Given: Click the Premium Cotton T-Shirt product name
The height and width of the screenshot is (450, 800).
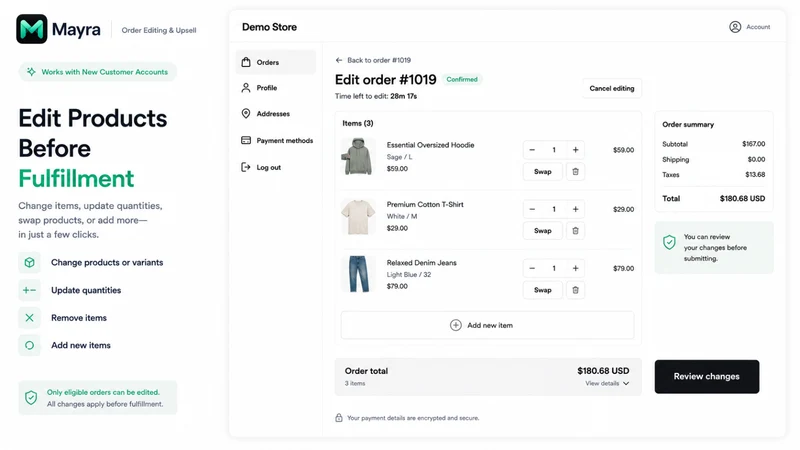Looking at the screenshot, I should coord(425,204).
